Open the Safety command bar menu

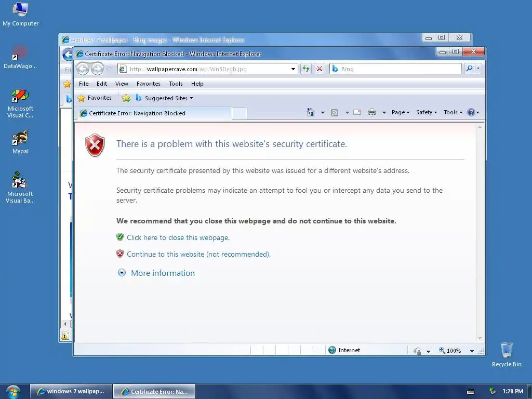coord(426,112)
